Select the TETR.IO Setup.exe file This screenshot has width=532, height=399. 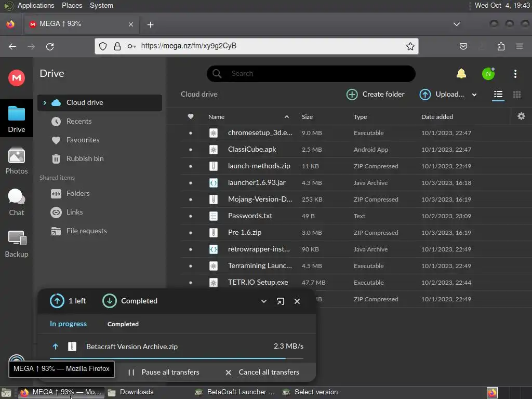click(258, 282)
